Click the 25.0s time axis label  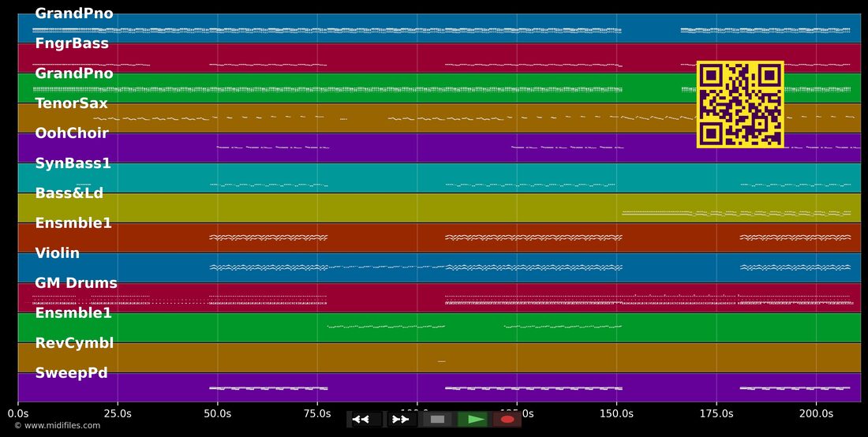[118, 413]
